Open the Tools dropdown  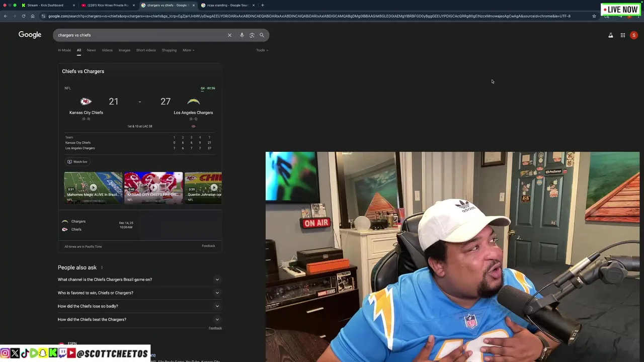[262, 50]
